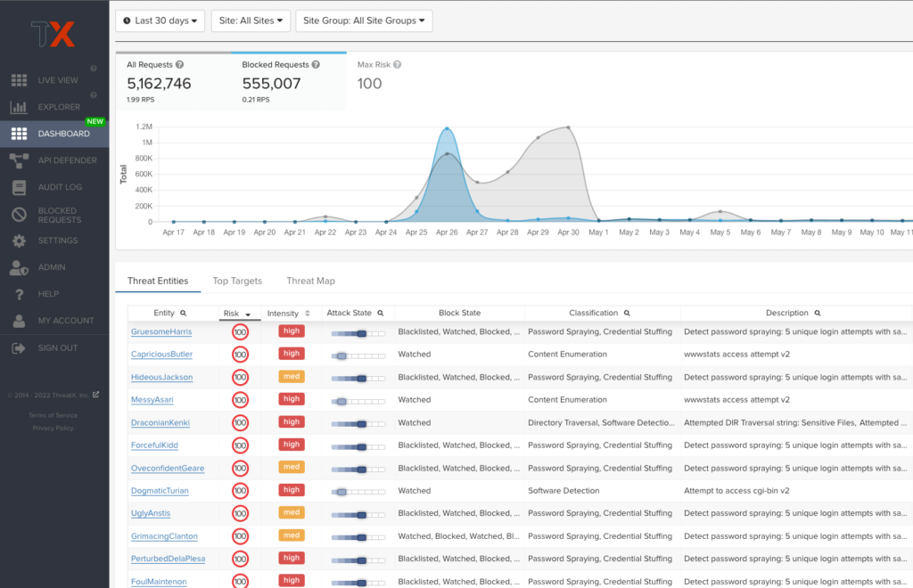The image size is (913, 588).
Task: Open the GruesomeHarris entity link
Action: pyautogui.click(x=161, y=331)
